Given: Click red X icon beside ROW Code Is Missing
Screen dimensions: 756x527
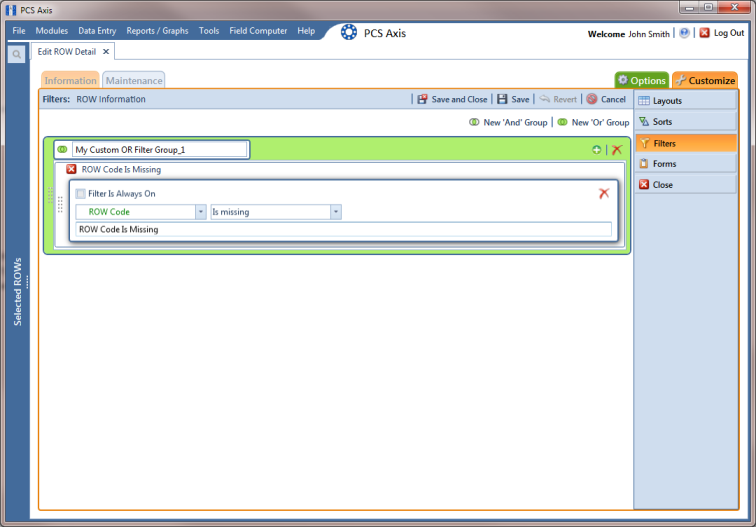Looking at the screenshot, I should click(71, 169).
